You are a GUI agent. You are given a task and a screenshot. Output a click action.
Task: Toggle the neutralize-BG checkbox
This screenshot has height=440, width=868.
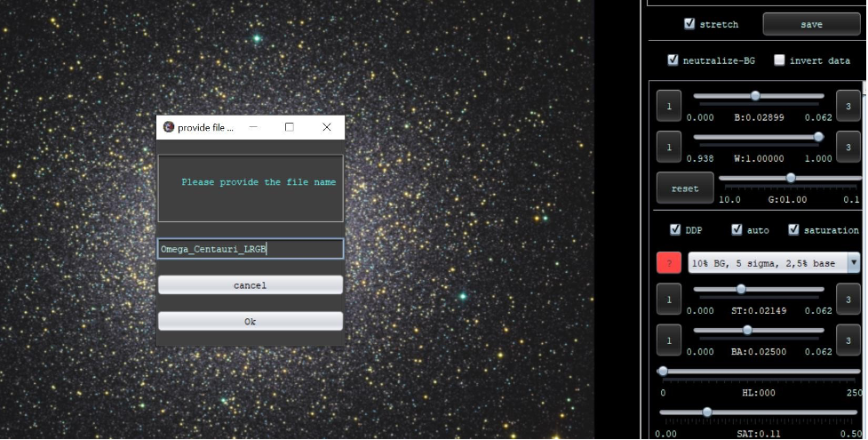673,60
